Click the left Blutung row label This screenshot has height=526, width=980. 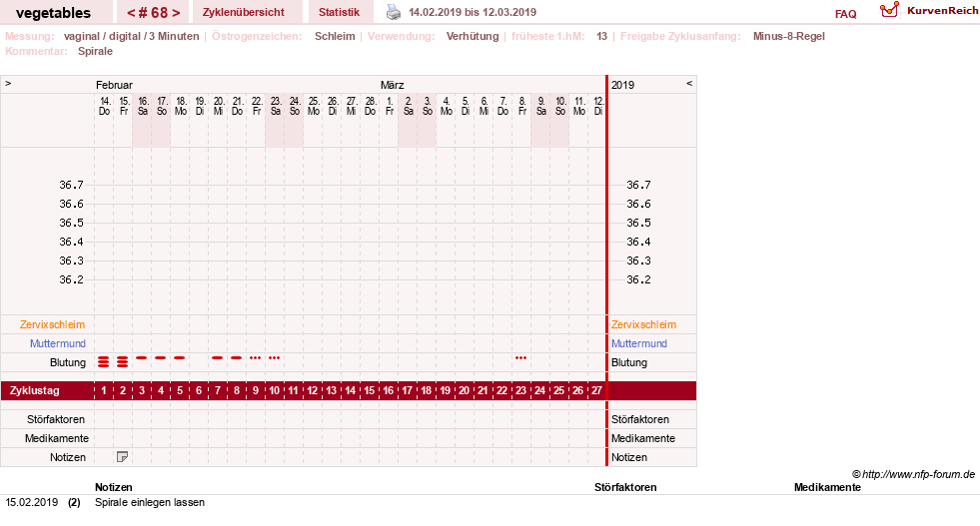click(68, 362)
